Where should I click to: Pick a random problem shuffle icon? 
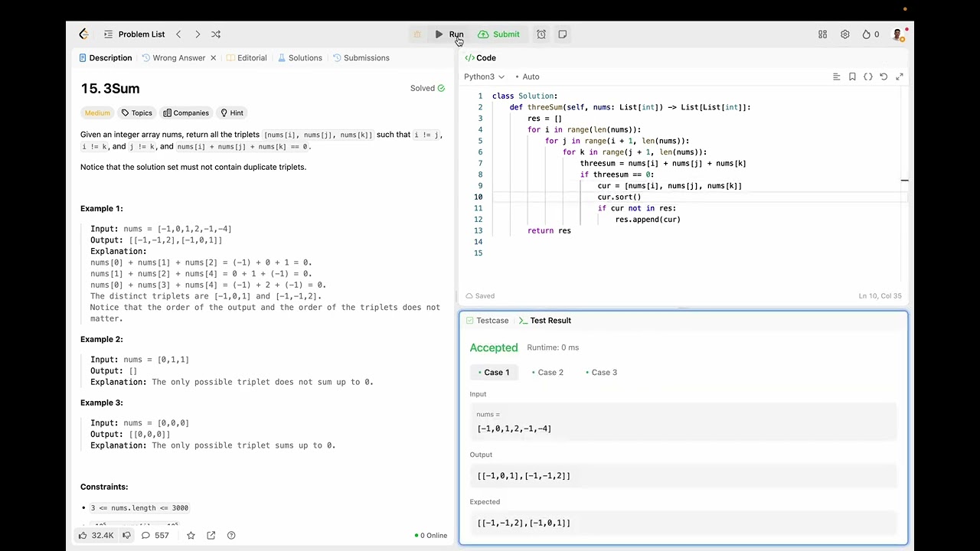tap(216, 34)
